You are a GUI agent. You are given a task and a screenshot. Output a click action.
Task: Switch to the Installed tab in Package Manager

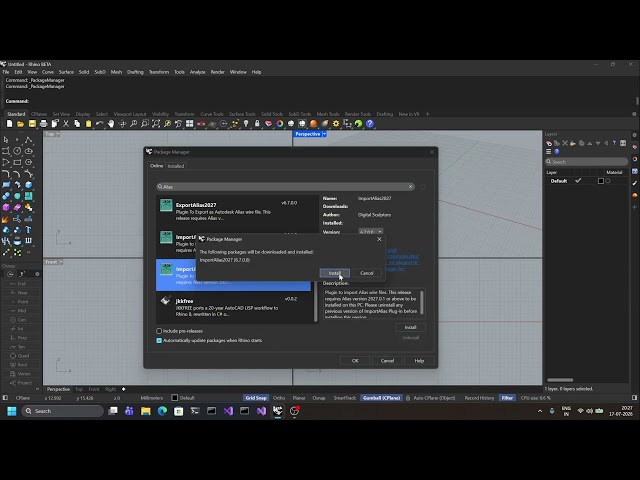[176, 166]
